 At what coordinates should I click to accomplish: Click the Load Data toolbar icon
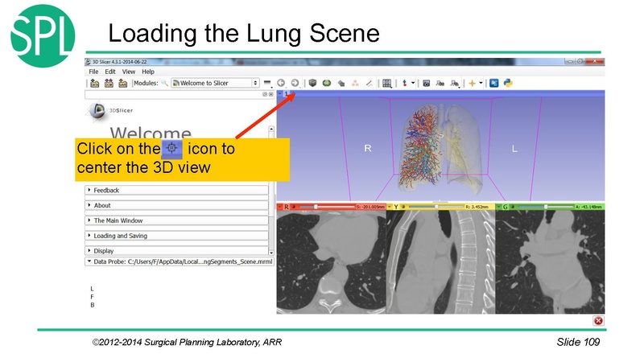pyautogui.click(x=95, y=84)
